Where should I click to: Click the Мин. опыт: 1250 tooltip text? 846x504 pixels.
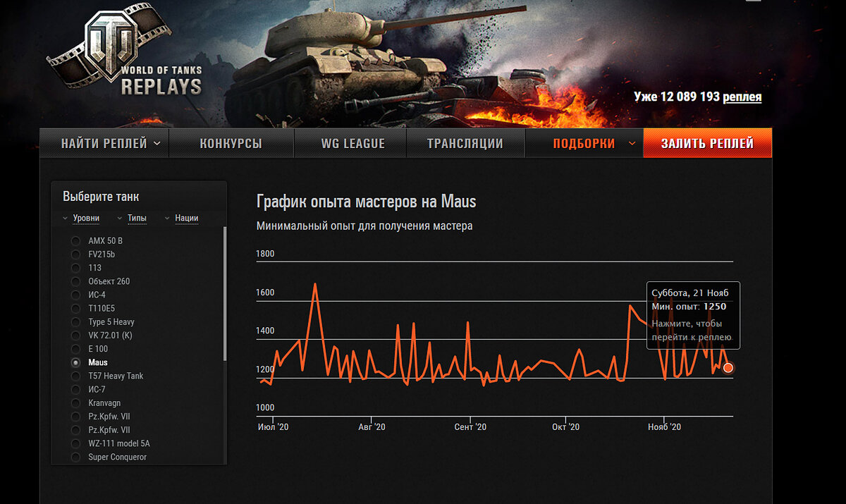click(689, 307)
